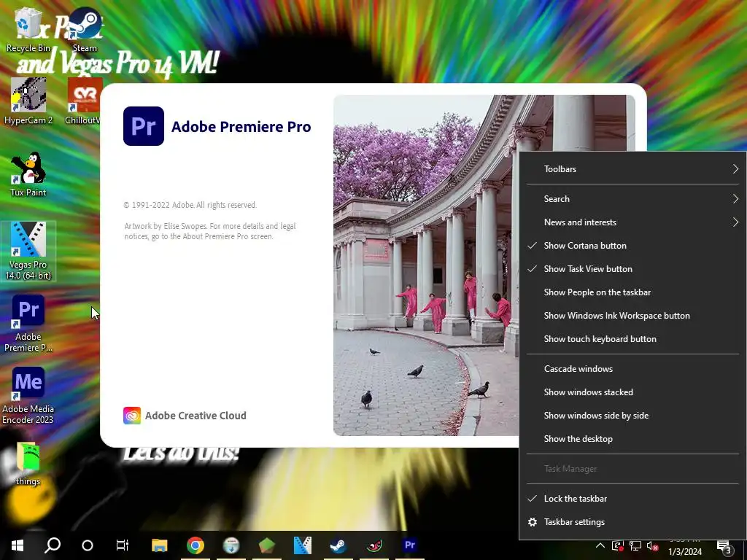Open the notification center icon

pos(724,548)
